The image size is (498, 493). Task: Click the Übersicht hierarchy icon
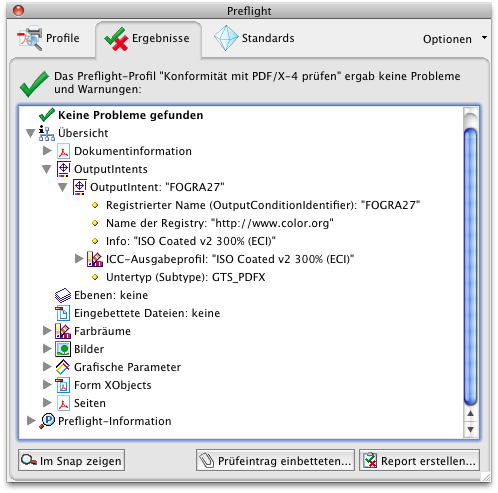(47, 133)
